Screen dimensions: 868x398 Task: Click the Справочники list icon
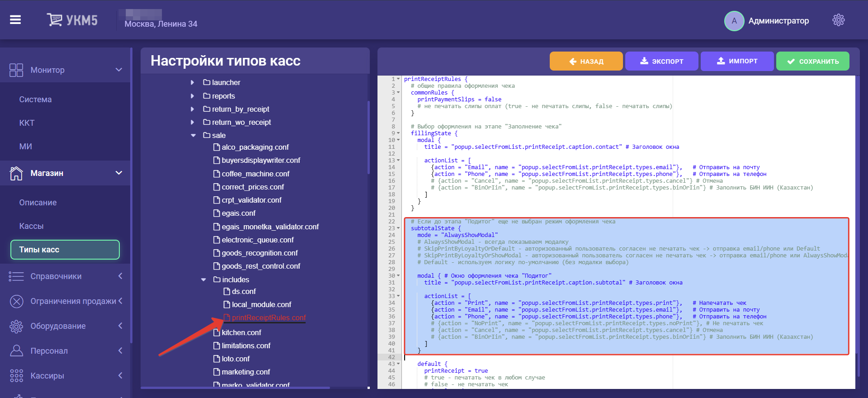pos(16,276)
